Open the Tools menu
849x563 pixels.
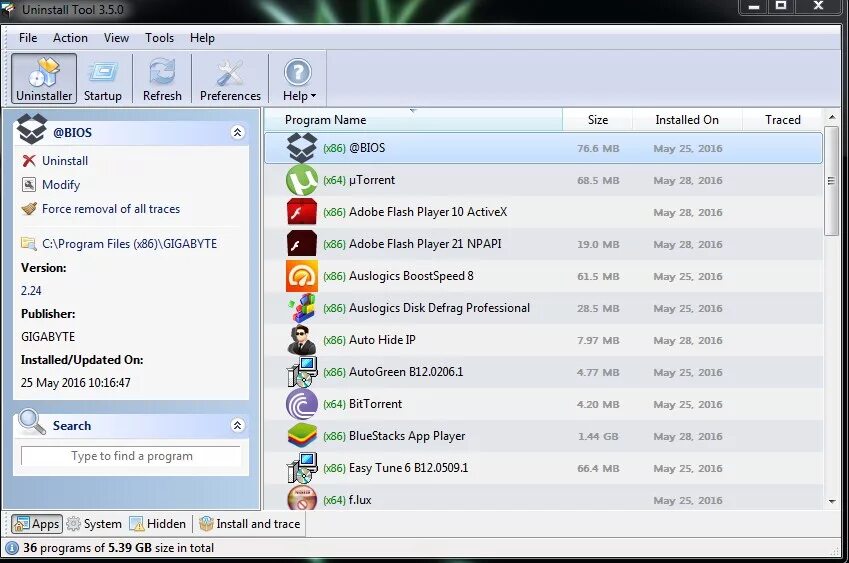(x=159, y=38)
